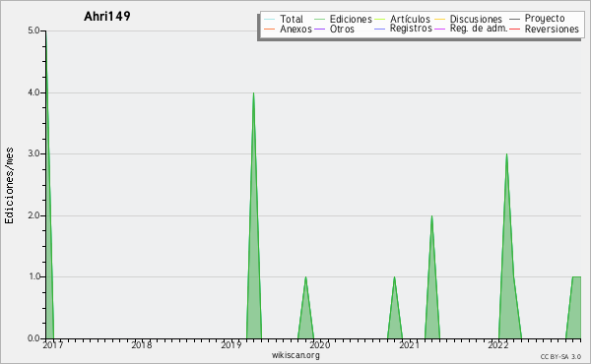The width and height of the screenshot is (591, 364).
Task: Click the 2017 x-axis label
Action: pyautogui.click(x=53, y=344)
